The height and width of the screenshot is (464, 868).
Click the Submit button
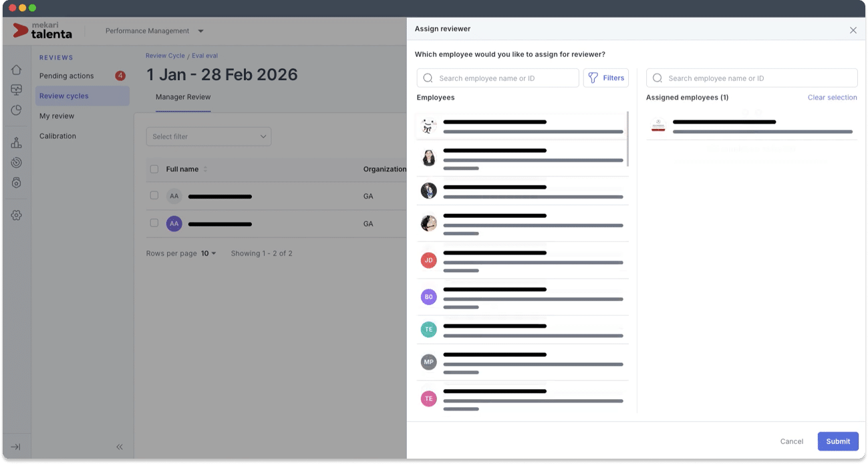tap(837, 441)
